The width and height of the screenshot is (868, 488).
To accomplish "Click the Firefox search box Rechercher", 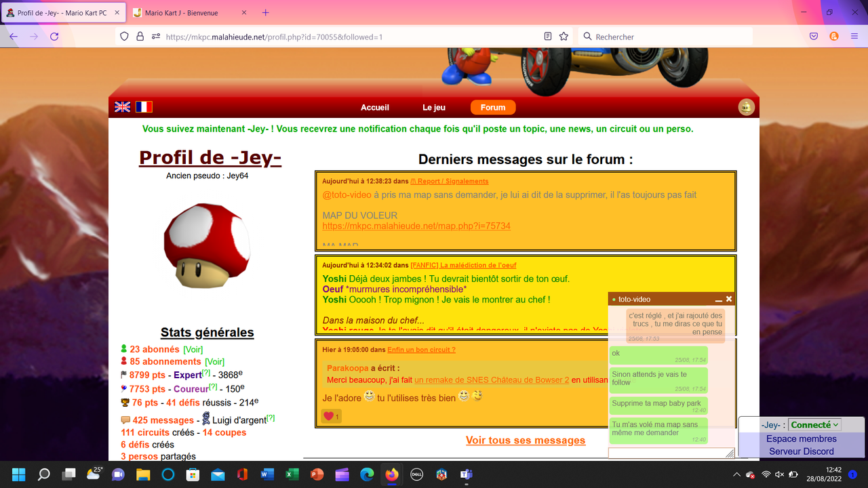I will [665, 37].
